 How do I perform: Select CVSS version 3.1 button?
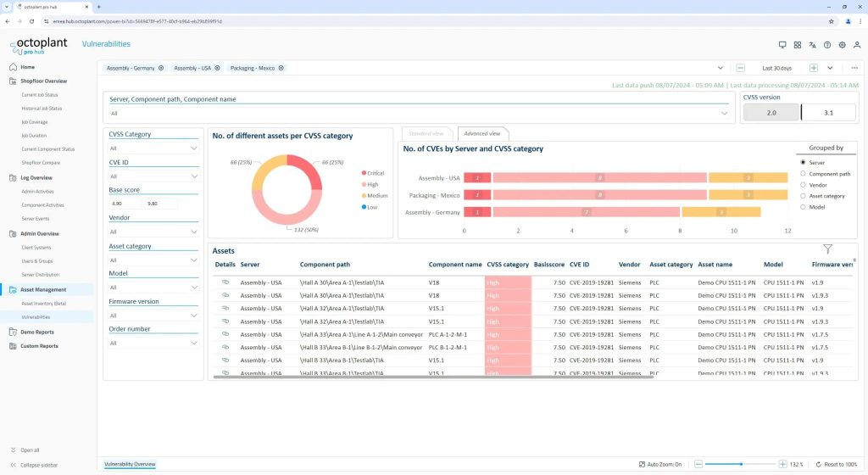tap(828, 113)
